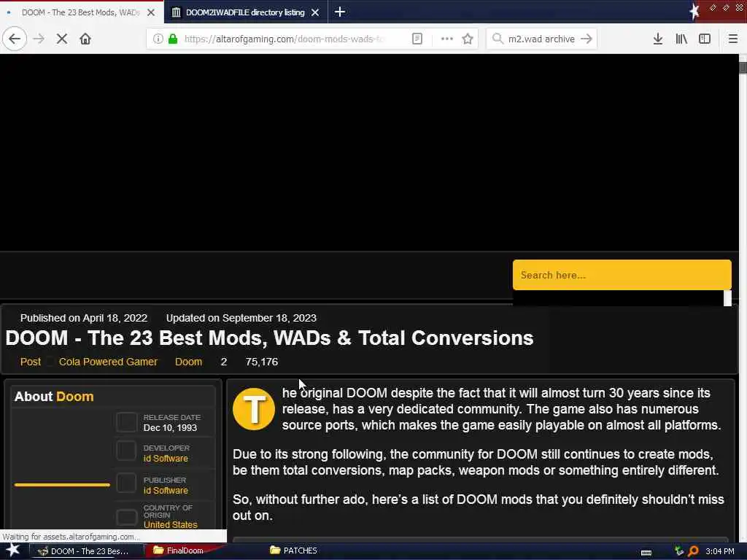747x560 pixels.
Task: Click the 75,176 views count
Action: [x=262, y=362]
